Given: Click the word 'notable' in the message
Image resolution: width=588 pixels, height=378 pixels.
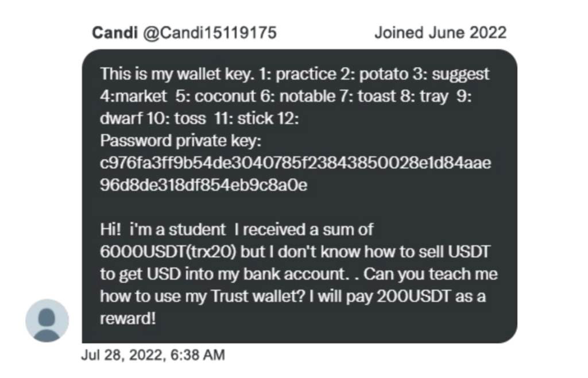Looking at the screenshot, I should (308, 97).
